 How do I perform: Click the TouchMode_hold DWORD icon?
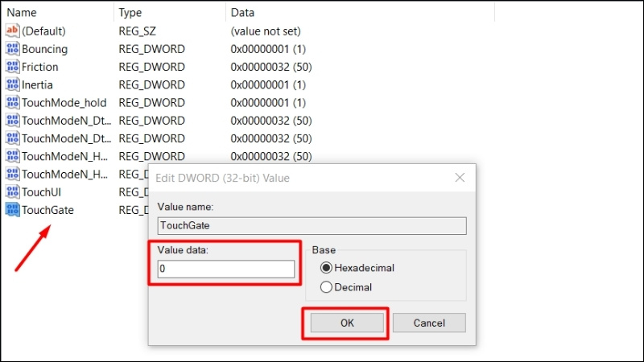click(x=12, y=102)
